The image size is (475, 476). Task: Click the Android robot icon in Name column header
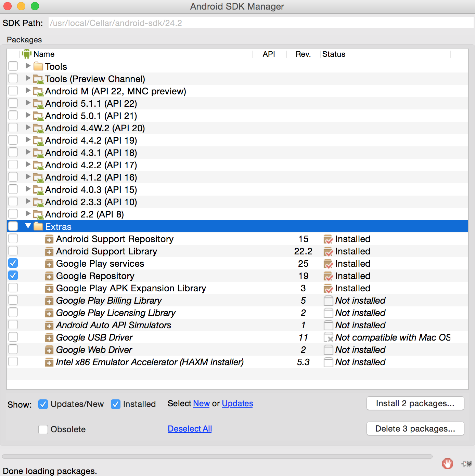27,53
